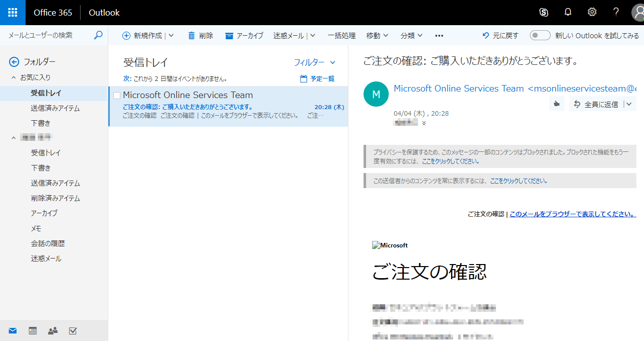Click Archive (アーカイブ) in toolbar

(244, 36)
